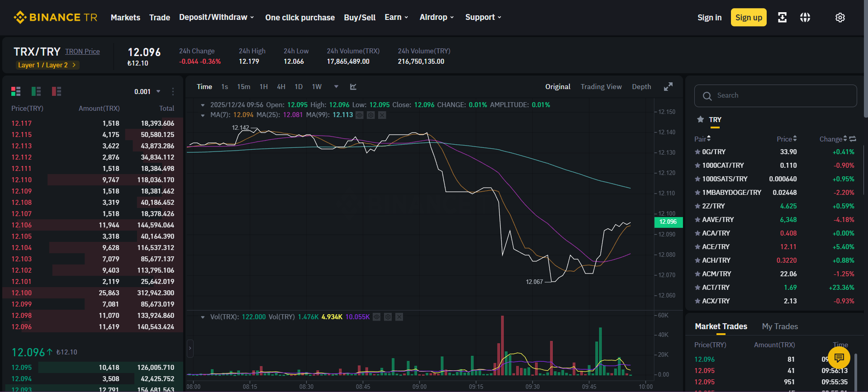Open the yellow chat support bubble
868x392 pixels.
pyautogui.click(x=839, y=358)
